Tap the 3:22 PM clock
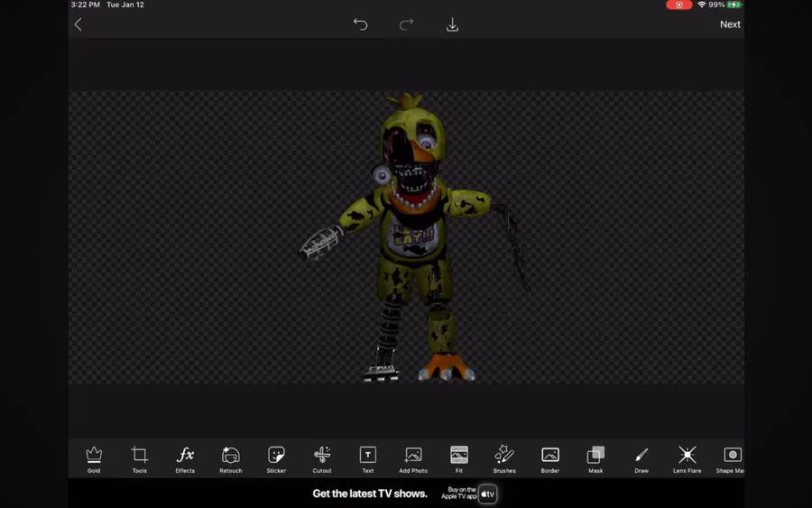 tap(86, 5)
